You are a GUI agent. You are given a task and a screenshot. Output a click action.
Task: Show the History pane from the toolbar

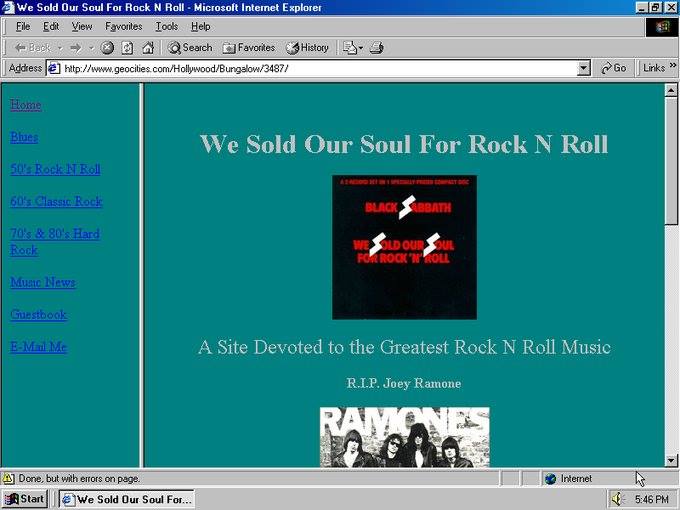point(307,47)
